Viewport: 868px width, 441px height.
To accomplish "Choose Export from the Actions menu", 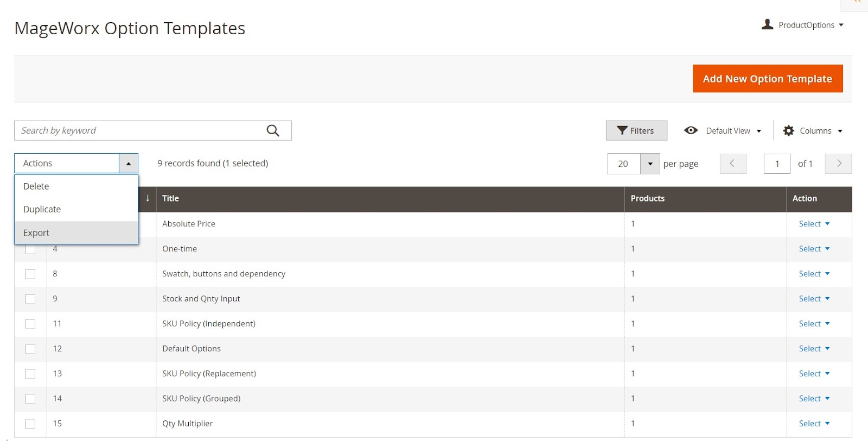I will pos(76,233).
